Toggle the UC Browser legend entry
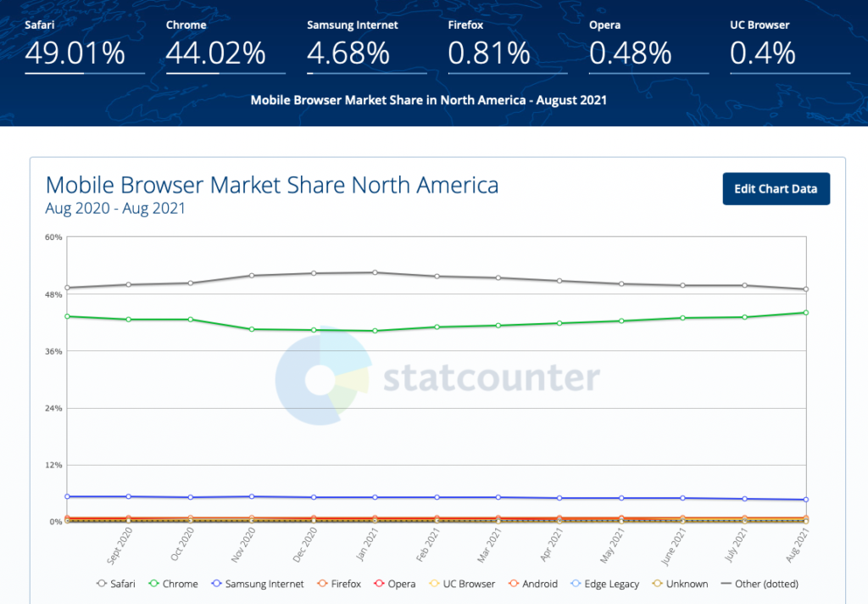Screen dimensions: 868x604 click(462, 584)
